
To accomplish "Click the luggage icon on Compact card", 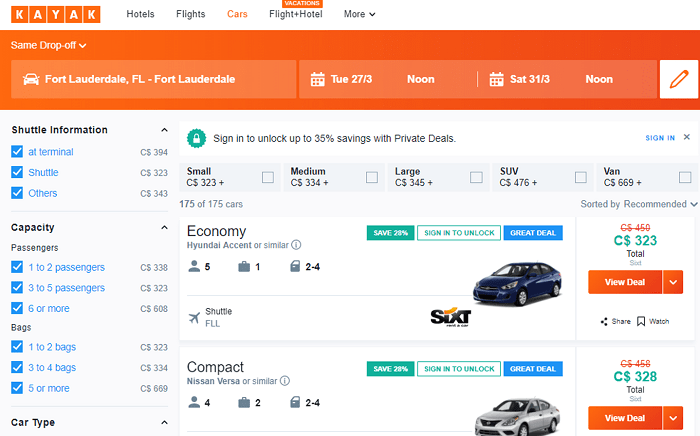I will tap(244, 402).
